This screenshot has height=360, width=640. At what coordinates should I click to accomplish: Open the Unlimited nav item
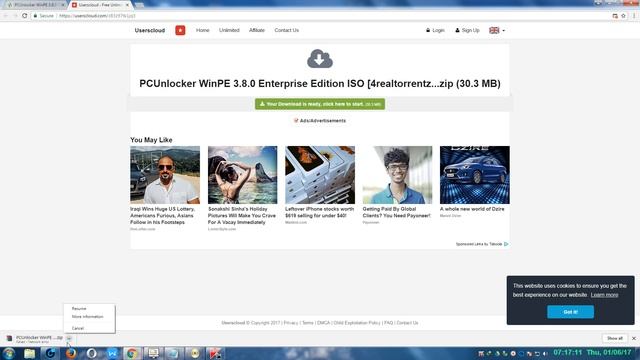pyautogui.click(x=229, y=30)
